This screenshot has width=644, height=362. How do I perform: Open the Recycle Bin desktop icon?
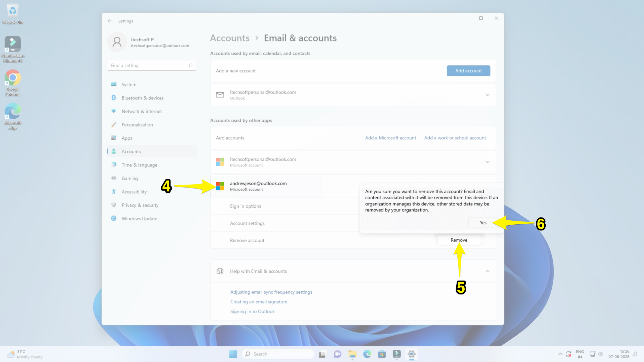13,14
